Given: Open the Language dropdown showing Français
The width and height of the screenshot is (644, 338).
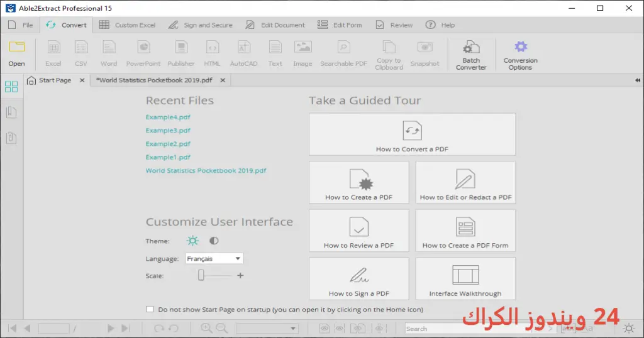Looking at the screenshot, I should point(214,258).
